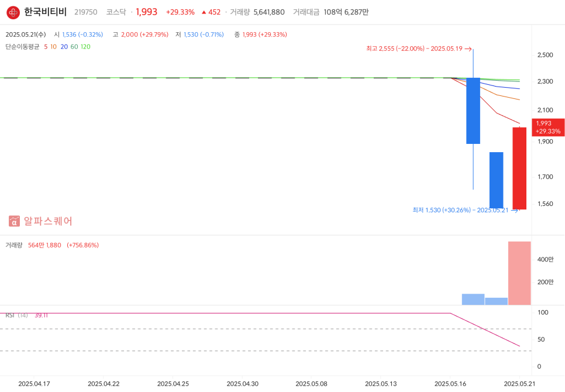Click the 2025.04.30 date on the time axis
The width and height of the screenshot is (565, 392).
coord(243,384)
